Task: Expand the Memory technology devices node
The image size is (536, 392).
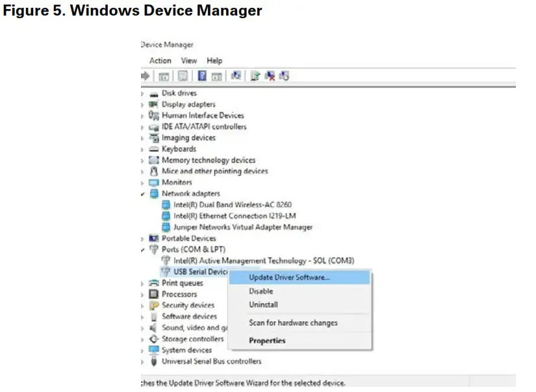Action: tap(142, 161)
